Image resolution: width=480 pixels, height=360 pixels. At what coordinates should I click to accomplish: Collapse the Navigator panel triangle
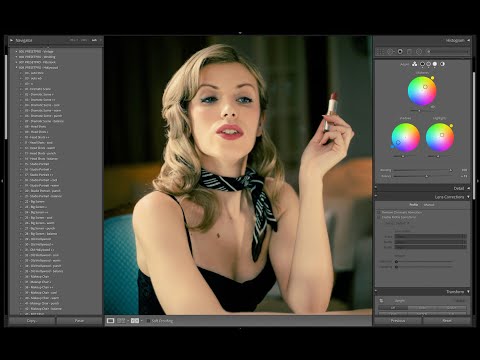pos(12,40)
